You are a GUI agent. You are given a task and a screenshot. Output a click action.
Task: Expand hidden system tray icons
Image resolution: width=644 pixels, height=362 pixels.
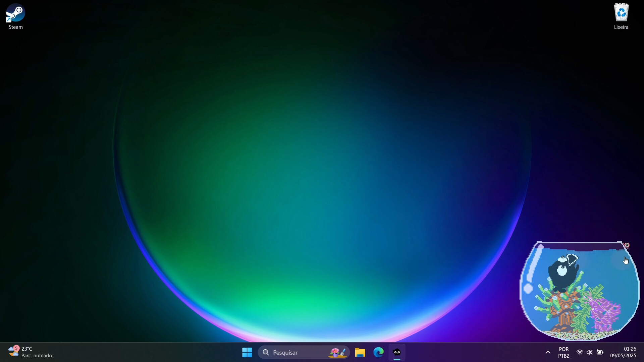(x=547, y=352)
